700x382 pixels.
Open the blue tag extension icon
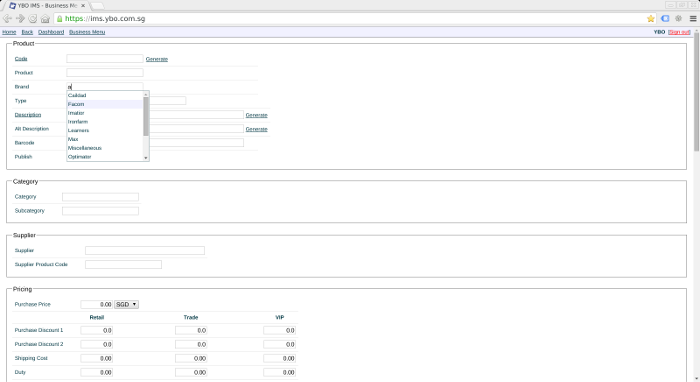(665, 19)
